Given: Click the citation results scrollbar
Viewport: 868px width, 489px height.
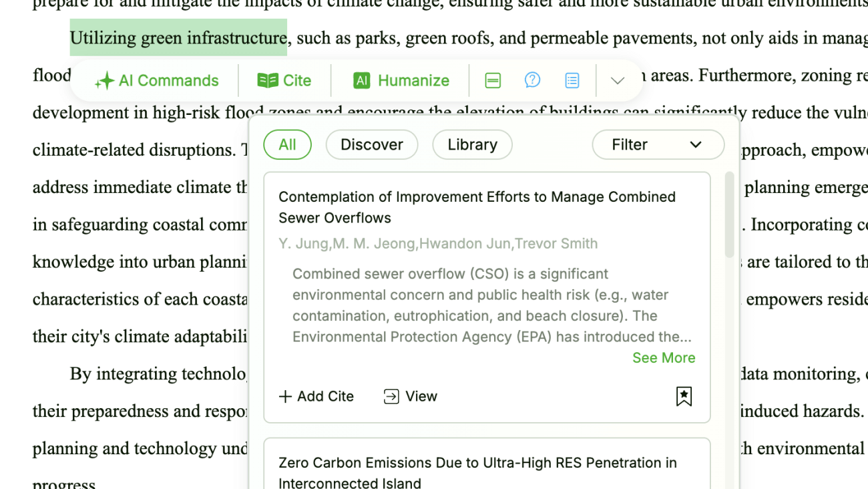Looking at the screenshot, I should 729,214.
